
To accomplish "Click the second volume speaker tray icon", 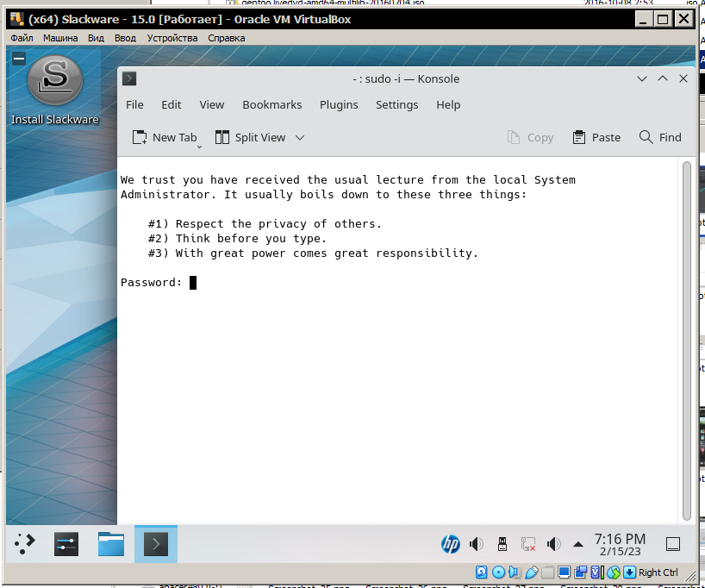I will [x=554, y=544].
